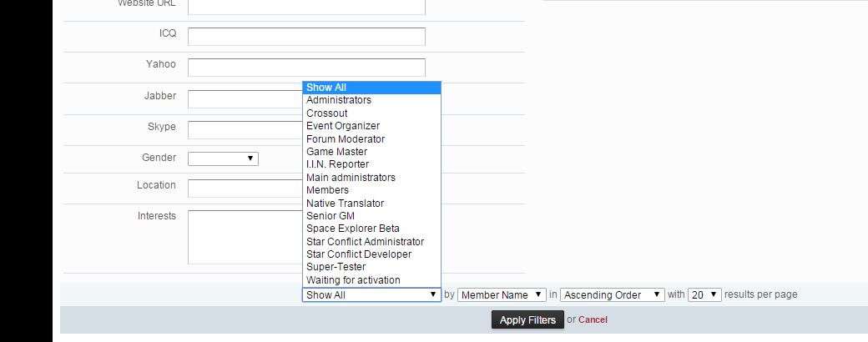Open the Member Name sort dropdown
Image resolution: width=868 pixels, height=342 pixels.
pos(502,295)
